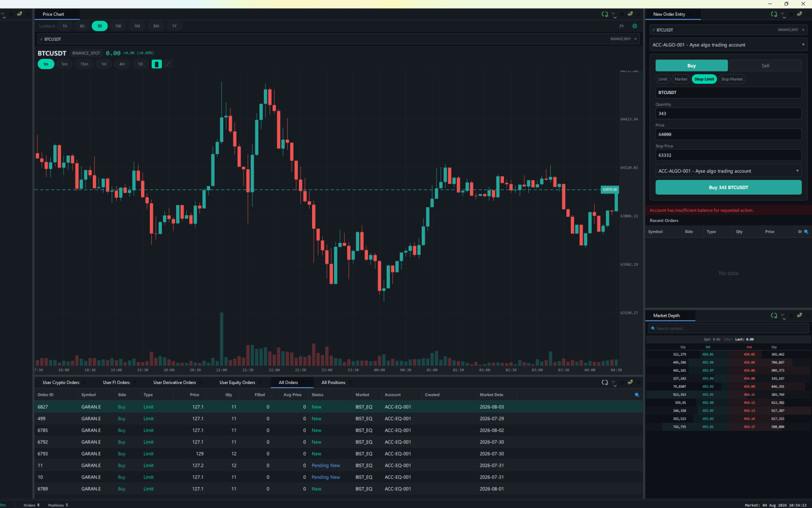Switch chart interval to 4H
Screen dimensions: 812x508
coord(122,64)
